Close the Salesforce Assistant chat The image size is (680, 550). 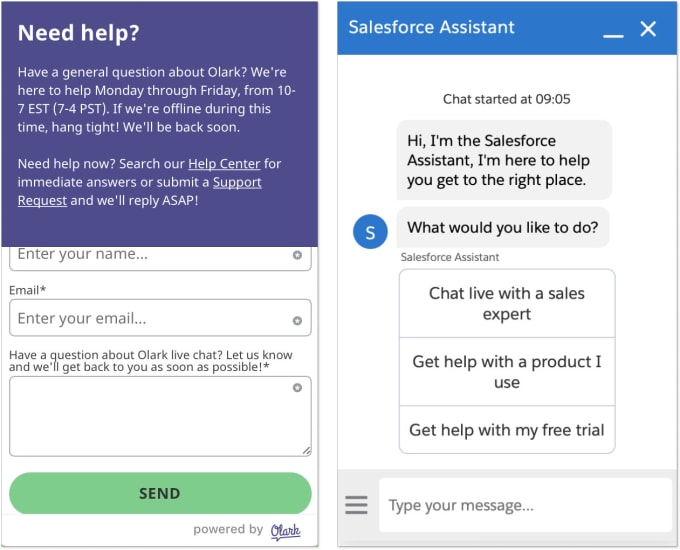tap(648, 29)
